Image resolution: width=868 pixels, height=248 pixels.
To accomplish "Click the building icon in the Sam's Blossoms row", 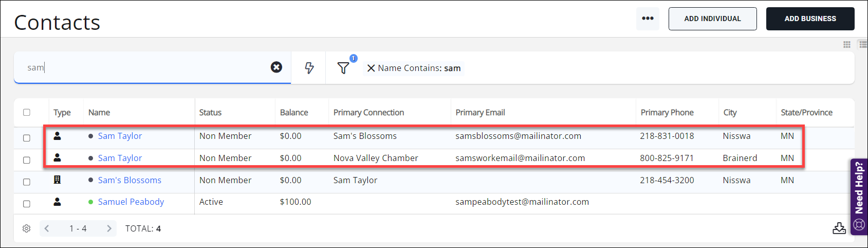I will [x=58, y=180].
